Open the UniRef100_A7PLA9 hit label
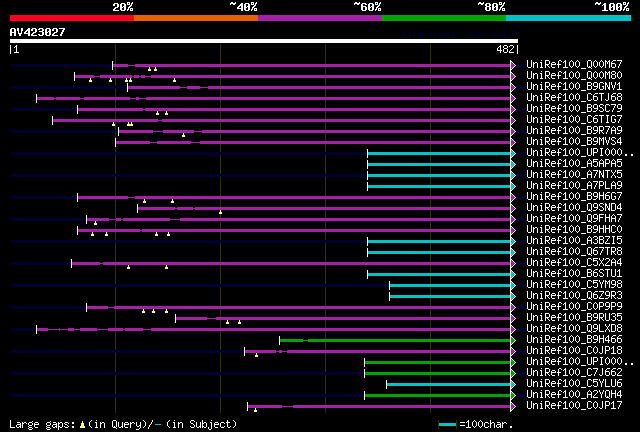This screenshot has width=640, height=432. pyautogui.click(x=574, y=186)
